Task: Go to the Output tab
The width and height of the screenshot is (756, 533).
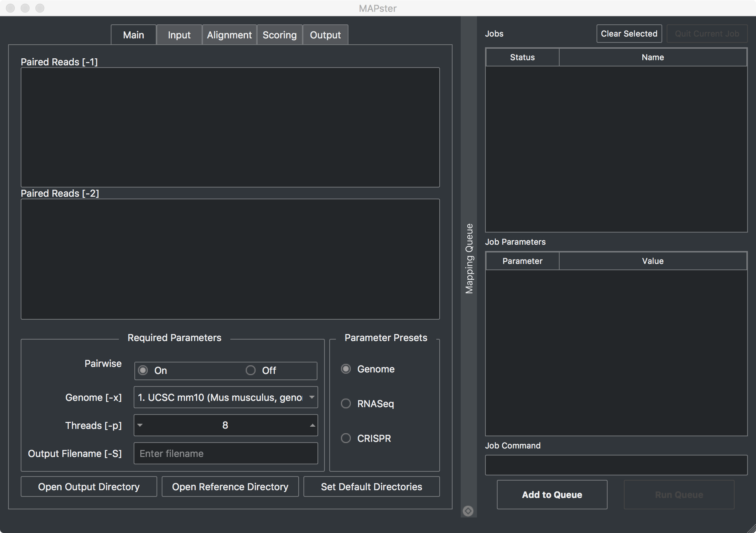Action: coord(325,35)
